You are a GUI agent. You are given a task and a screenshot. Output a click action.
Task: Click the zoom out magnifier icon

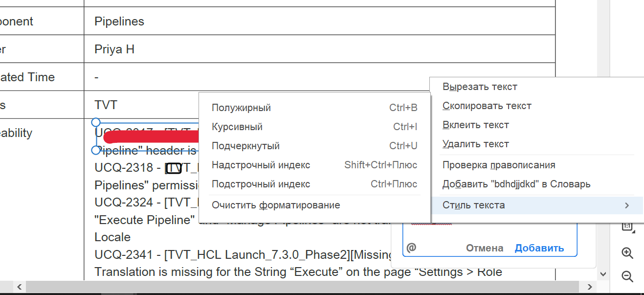[627, 276]
